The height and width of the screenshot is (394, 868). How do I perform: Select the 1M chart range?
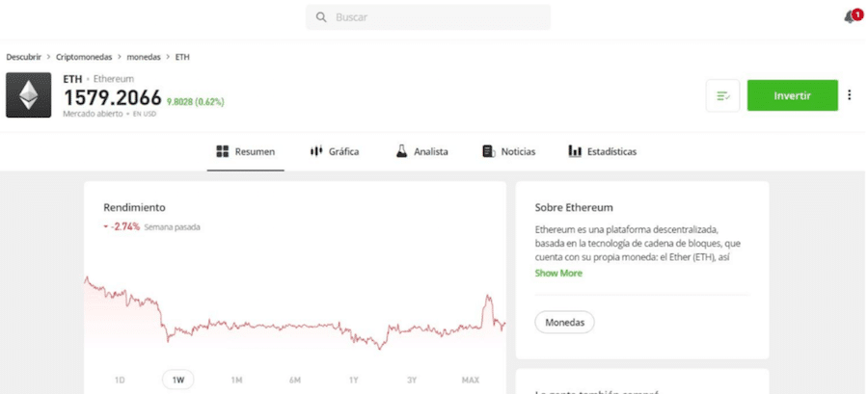(x=236, y=381)
